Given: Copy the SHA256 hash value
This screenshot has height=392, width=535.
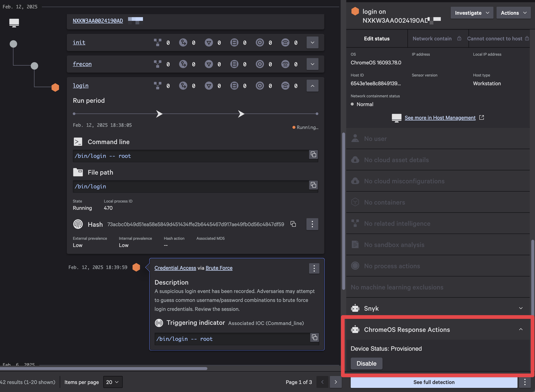Looking at the screenshot, I should click(x=293, y=224).
